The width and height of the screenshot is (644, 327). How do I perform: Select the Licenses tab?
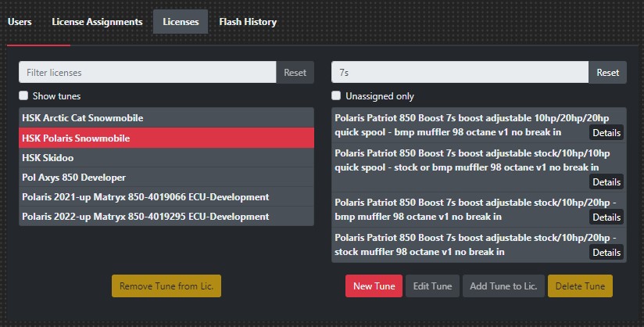tap(181, 22)
